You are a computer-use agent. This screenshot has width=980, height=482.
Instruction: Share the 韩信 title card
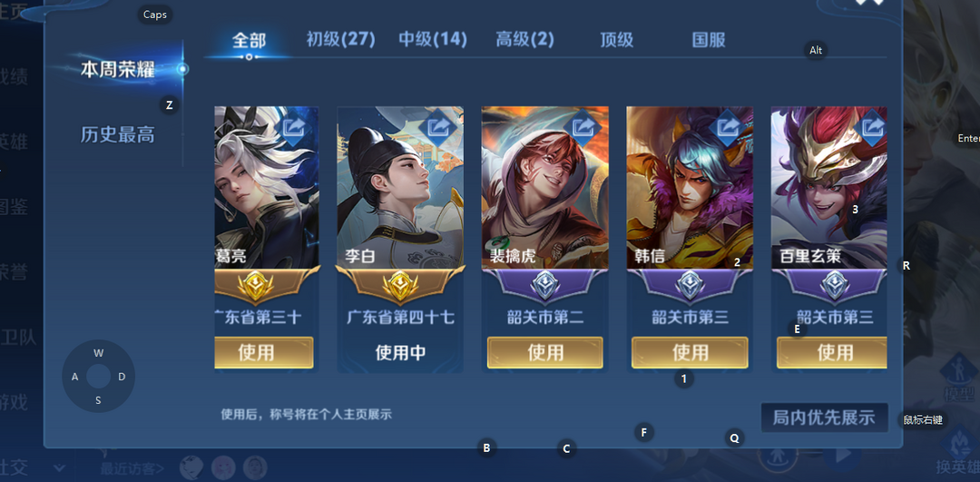tap(728, 127)
